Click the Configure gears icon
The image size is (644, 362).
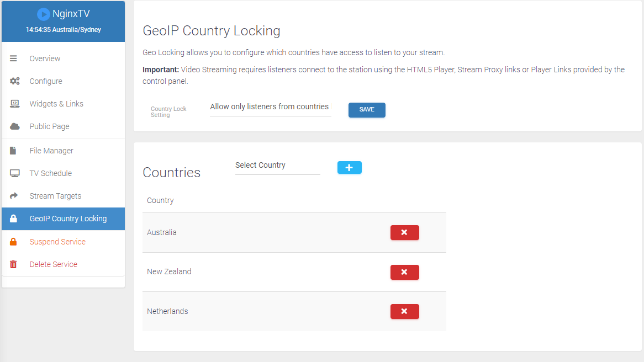click(14, 81)
